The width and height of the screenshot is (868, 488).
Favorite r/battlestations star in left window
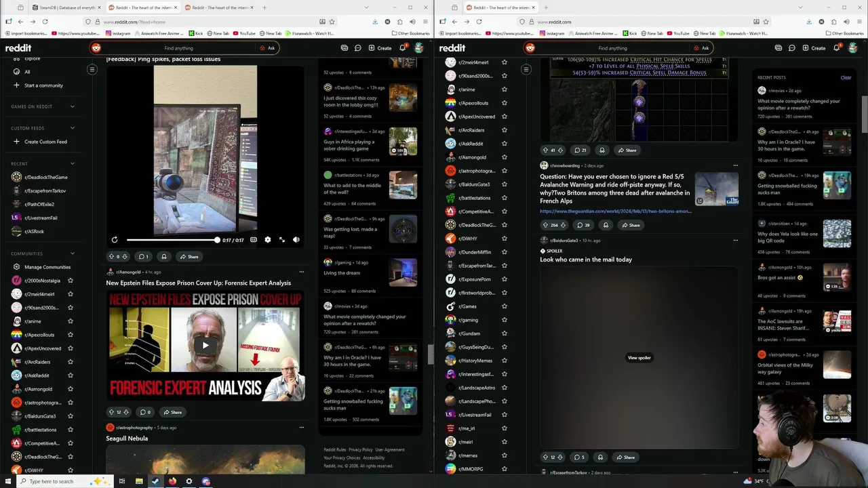coord(71,430)
